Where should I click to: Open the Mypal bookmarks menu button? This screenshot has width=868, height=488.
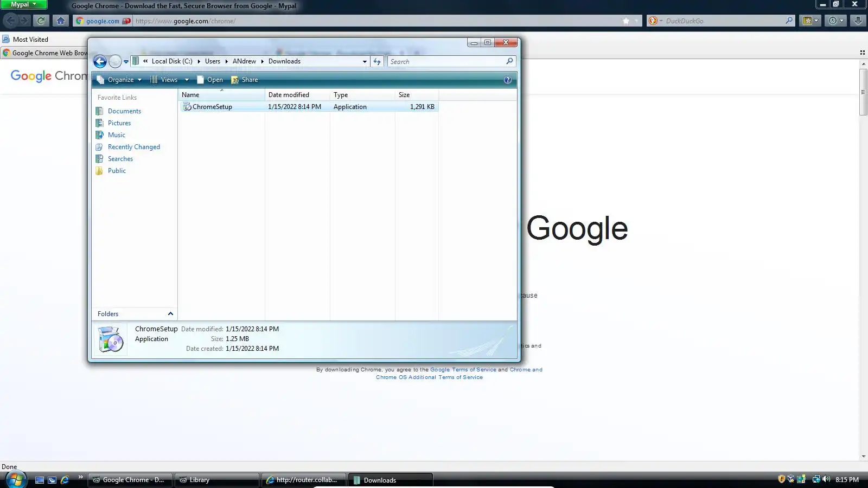810,21
